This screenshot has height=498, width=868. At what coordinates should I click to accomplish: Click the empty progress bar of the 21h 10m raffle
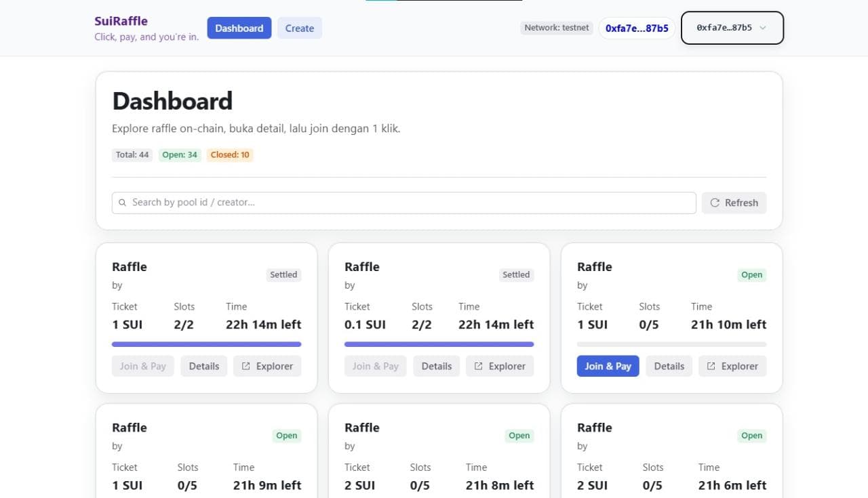tap(672, 344)
